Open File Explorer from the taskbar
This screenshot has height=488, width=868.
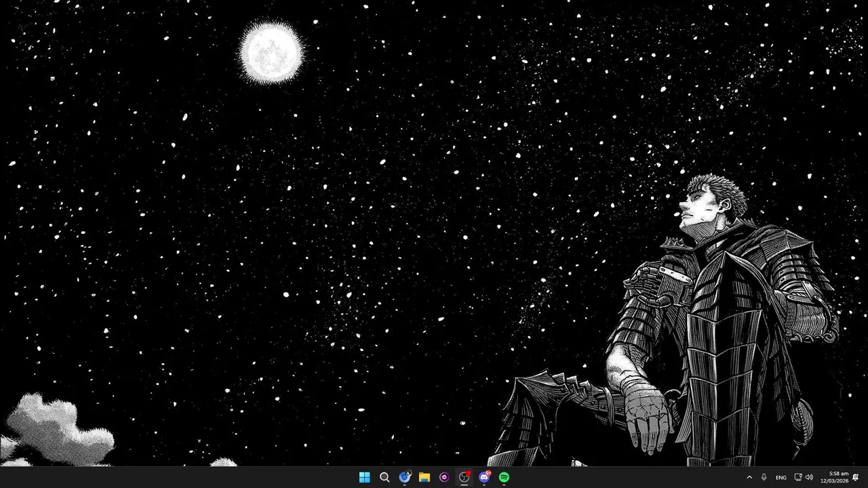point(425,477)
